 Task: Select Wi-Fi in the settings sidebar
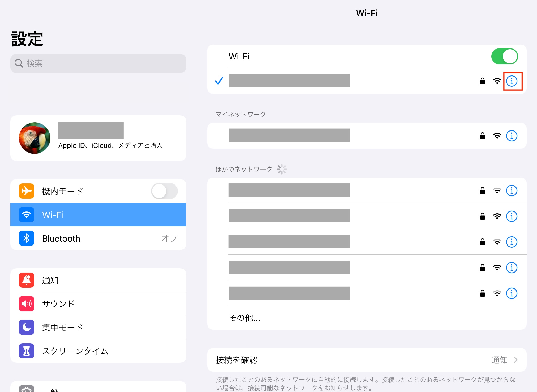pyautogui.click(x=98, y=215)
